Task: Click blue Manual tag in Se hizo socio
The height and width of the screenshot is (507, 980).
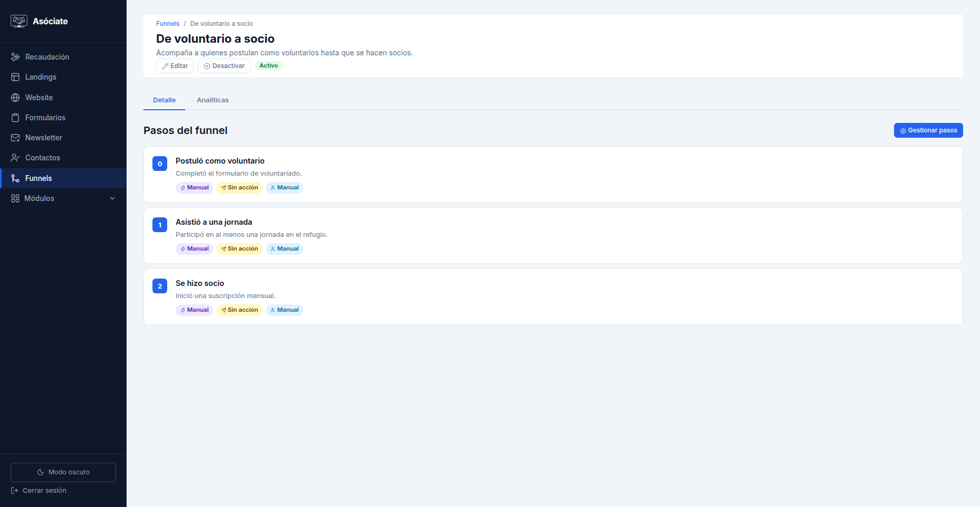Action: (x=284, y=310)
